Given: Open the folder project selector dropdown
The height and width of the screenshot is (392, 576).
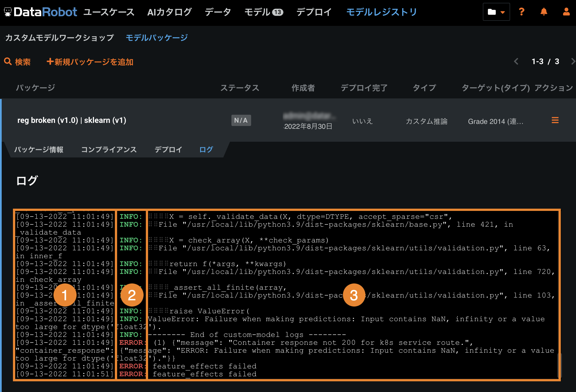Looking at the screenshot, I should point(496,12).
